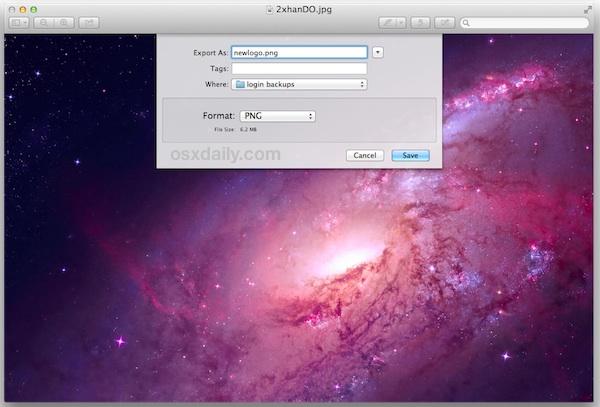
Task: Edit the Export As filename field
Action: (299, 52)
